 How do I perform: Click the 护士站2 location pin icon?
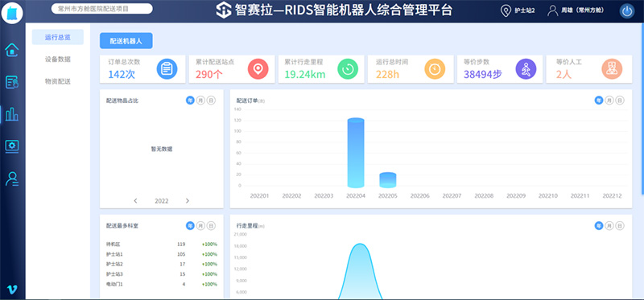point(506,11)
